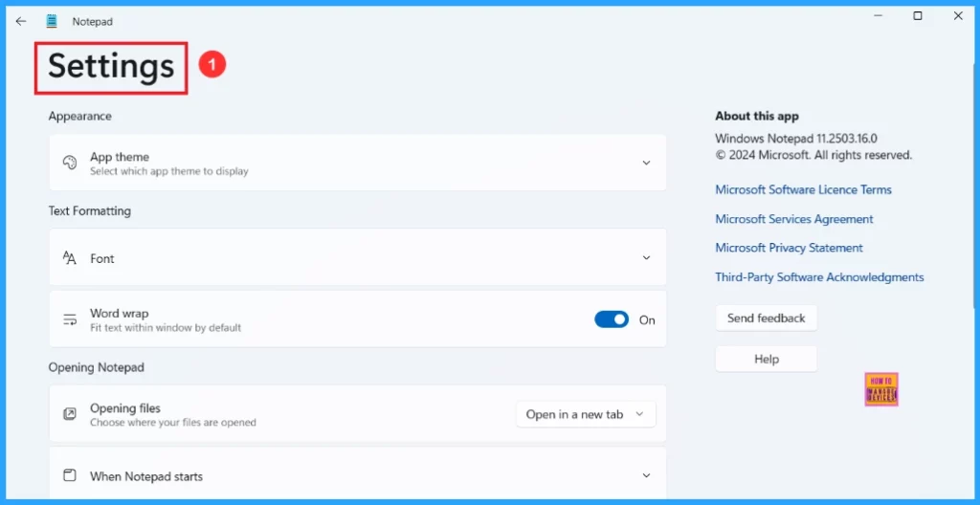Click the Font letters icon
The width and height of the screenshot is (980, 505).
click(x=69, y=258)
